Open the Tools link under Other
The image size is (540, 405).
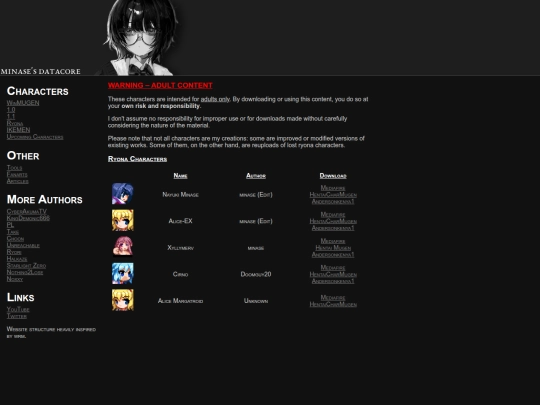tap(14, 168)
